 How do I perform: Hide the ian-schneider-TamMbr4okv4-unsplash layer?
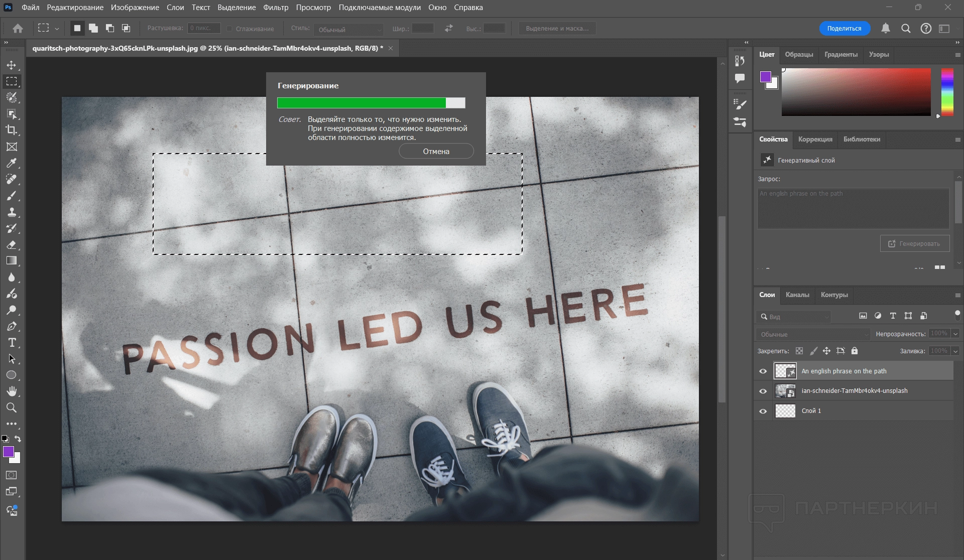pyautogui.click(x=763, y=391)
